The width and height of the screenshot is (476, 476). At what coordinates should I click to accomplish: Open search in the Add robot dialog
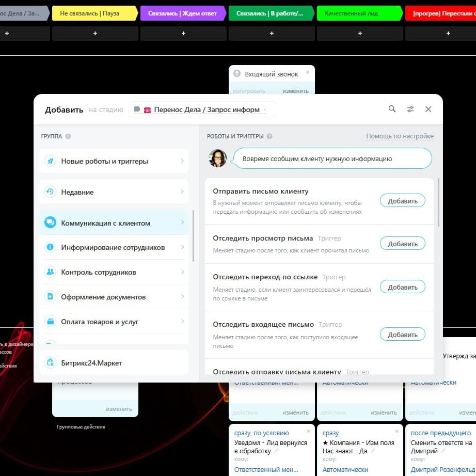point(392,109)
